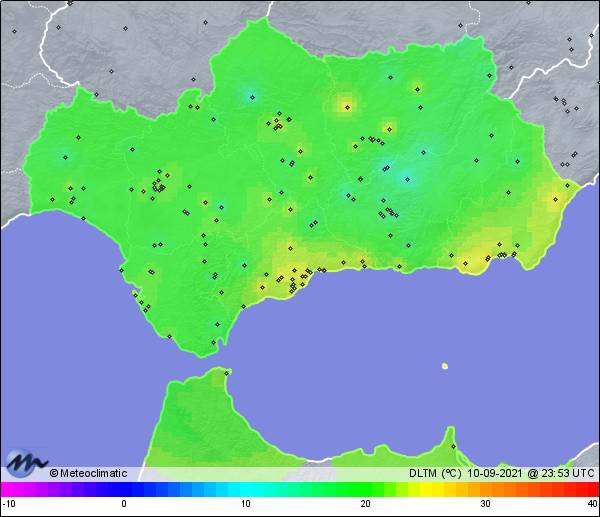
Task: Click the cyan cold spot in the western region
Action: click(66, 157)
